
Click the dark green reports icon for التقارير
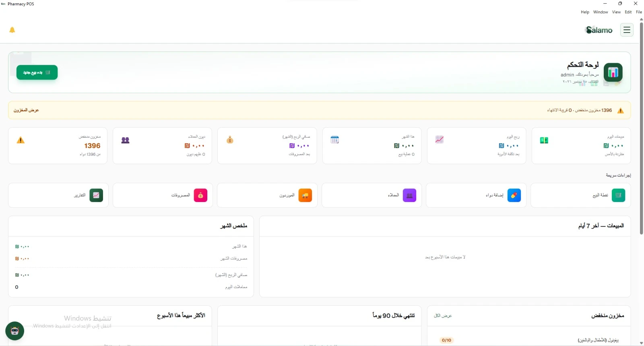click(x=96, y=195)
